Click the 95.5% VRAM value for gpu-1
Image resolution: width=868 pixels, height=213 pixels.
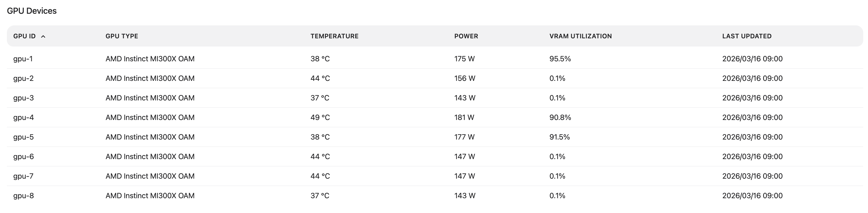(x=560, y=59)
